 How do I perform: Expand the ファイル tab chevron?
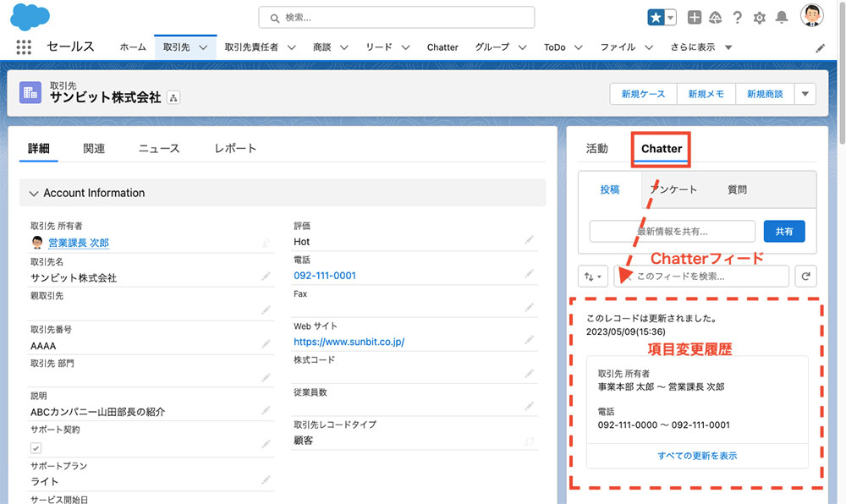[x=649, y=47]
